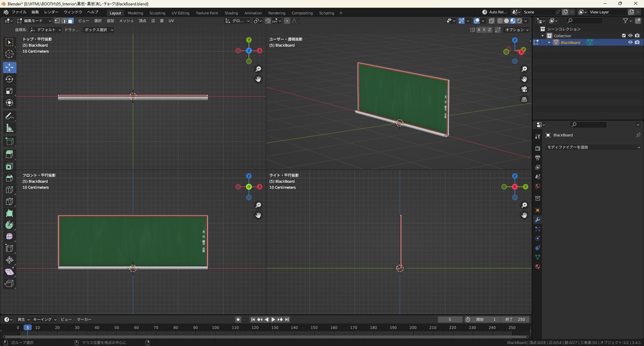The image size is (644, 346).
Task: Select the Rotate tool in left toolbar
Action: coord(9,79)
